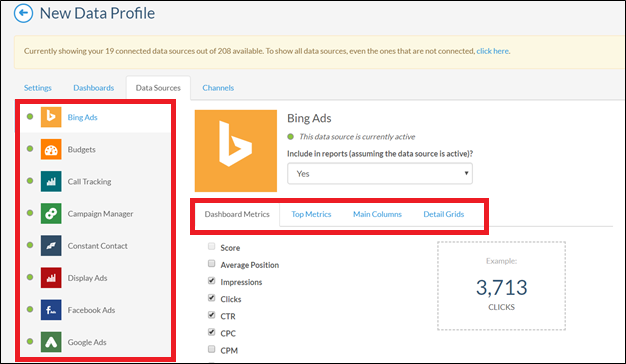Click the green status dot beside Bing Ads
626x364 pixels.
tap(30, 117)
